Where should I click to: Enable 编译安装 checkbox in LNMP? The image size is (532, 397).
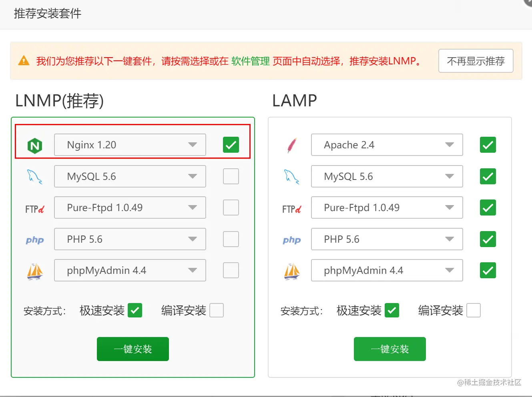click(x=217, y=310)
